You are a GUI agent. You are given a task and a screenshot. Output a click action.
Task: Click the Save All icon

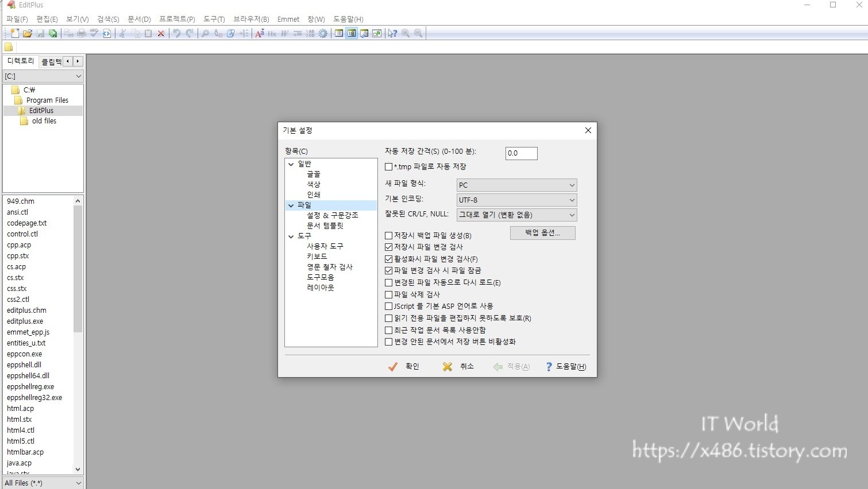coord(53,33)
